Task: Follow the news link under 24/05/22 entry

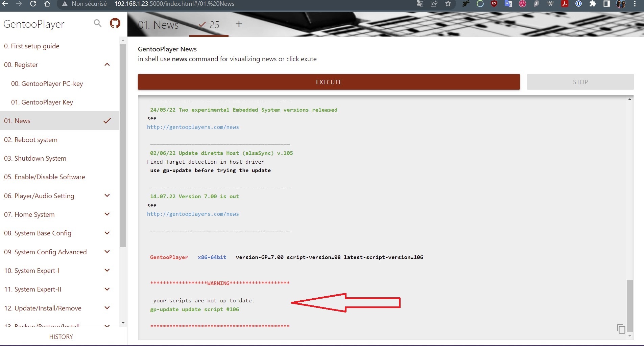Action: (x=193, y=127)
